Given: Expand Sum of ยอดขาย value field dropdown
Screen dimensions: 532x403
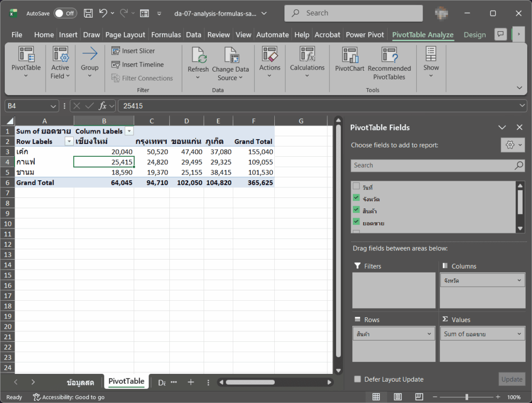Looking at the screenshot, I should tap(519, 334).
